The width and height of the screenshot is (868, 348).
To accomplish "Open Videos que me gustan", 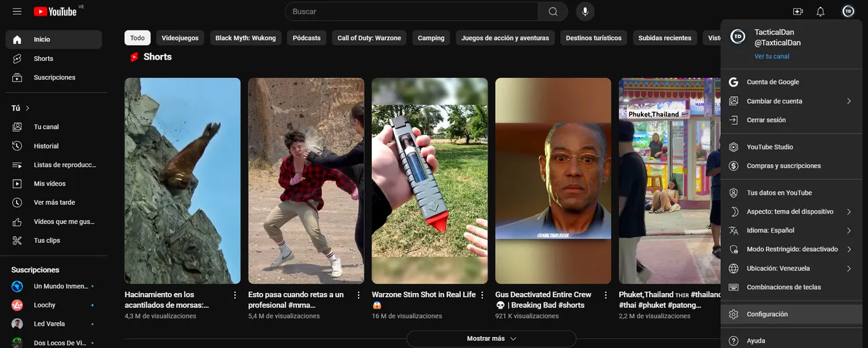I will point(54,221).
